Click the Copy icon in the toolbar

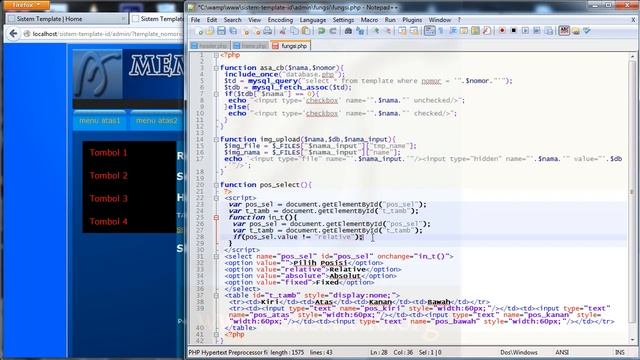tap(294, 31)
